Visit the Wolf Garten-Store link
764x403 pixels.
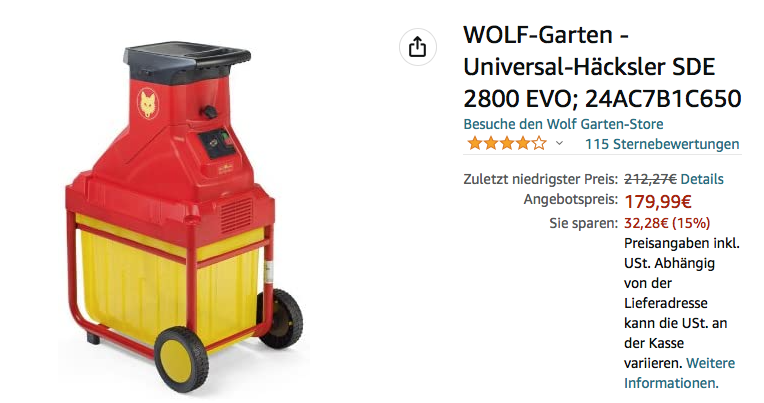click(x=563, y=124)
